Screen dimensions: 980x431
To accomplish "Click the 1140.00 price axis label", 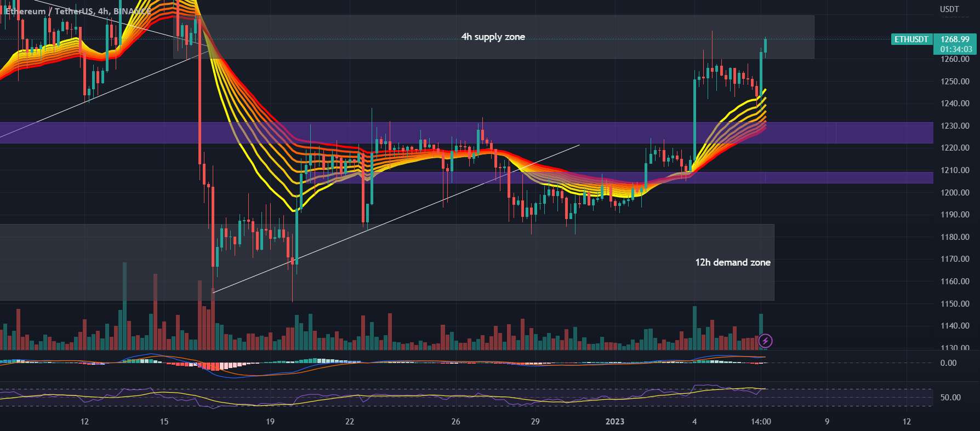I will point(955,326).
